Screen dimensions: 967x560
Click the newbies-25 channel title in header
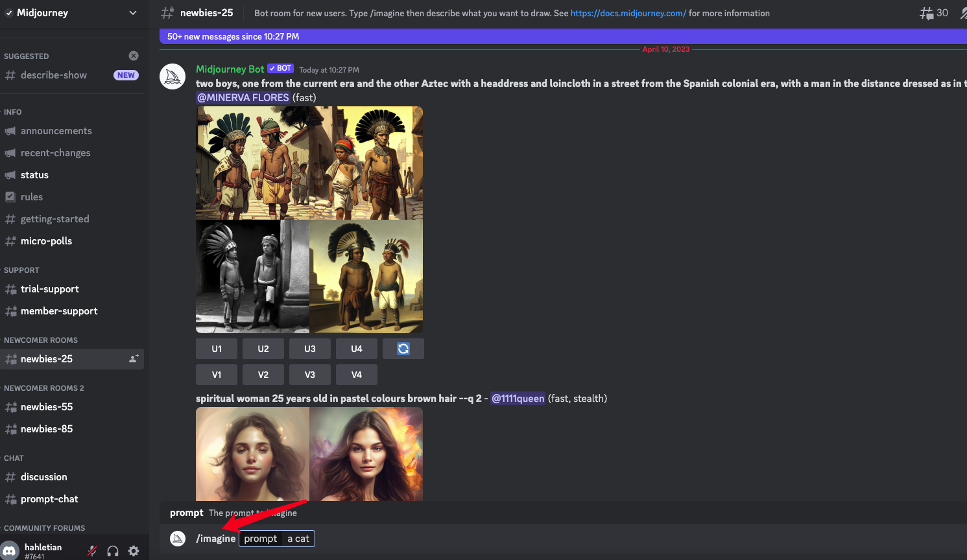[x=206, y=13]
